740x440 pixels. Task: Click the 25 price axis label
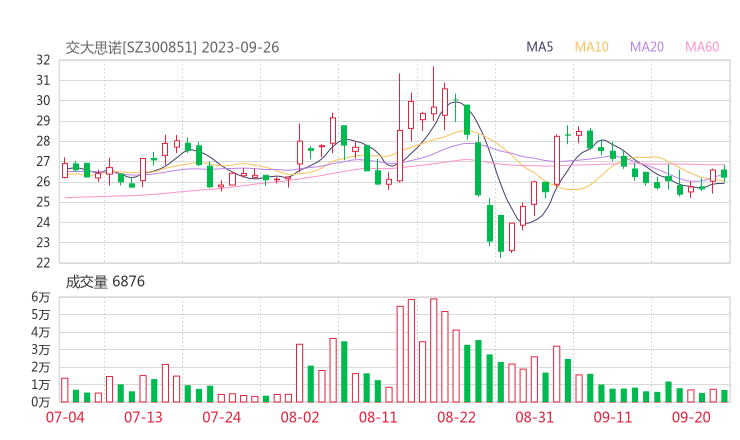(x=43, y=202)
